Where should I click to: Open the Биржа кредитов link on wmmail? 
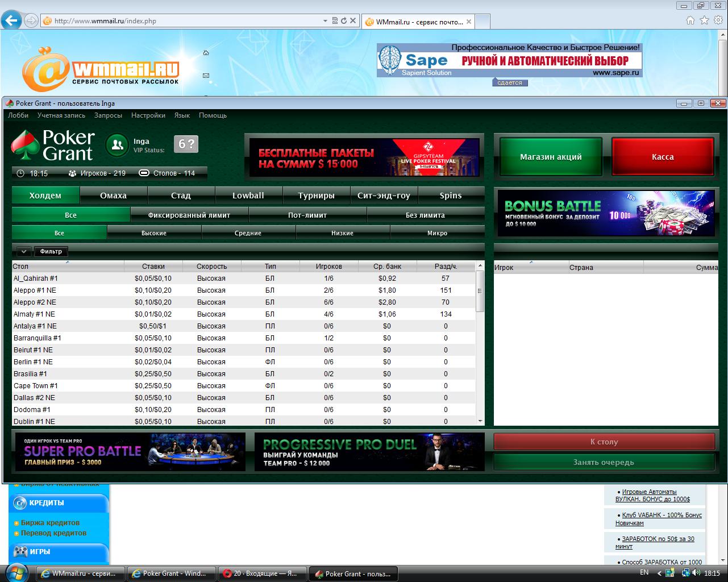50,523
